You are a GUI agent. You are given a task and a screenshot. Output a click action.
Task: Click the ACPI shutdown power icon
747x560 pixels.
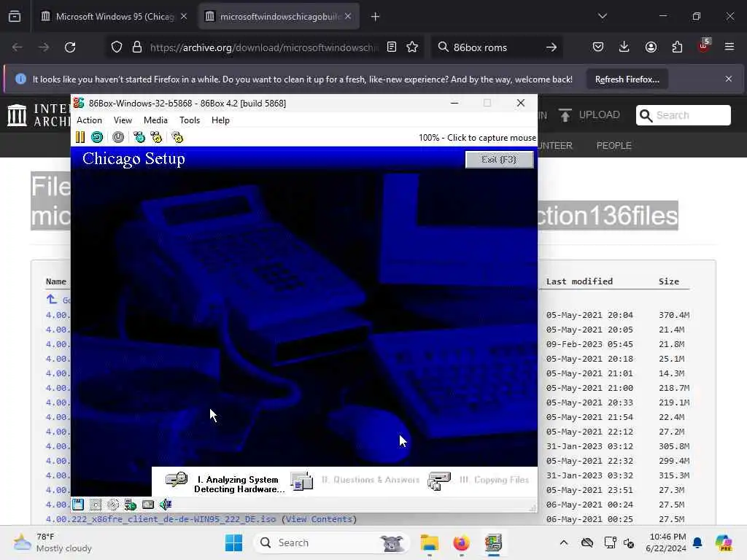point(118,138)
